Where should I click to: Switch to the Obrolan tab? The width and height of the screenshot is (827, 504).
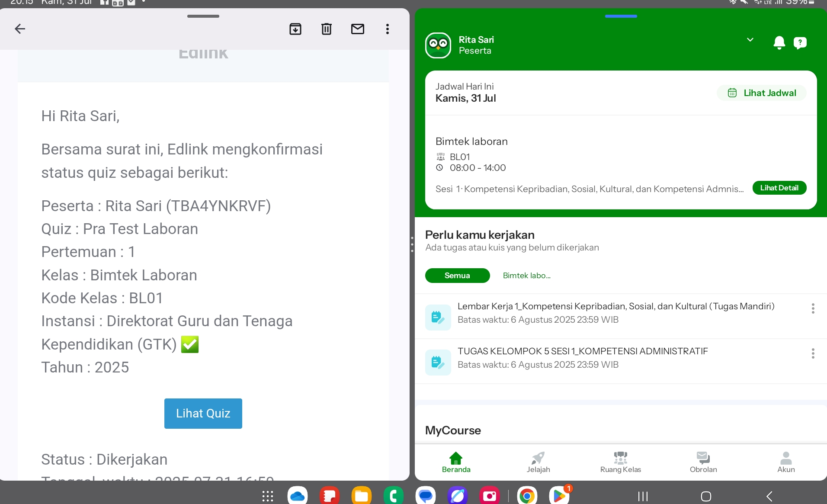pos(703,462)
